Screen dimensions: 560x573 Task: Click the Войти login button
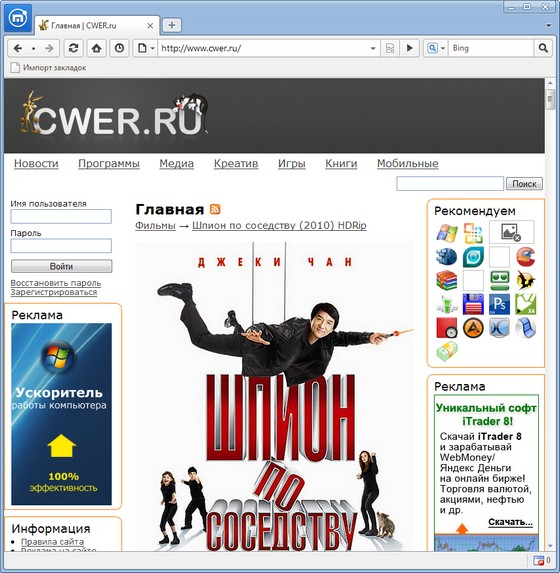point(61,266)
